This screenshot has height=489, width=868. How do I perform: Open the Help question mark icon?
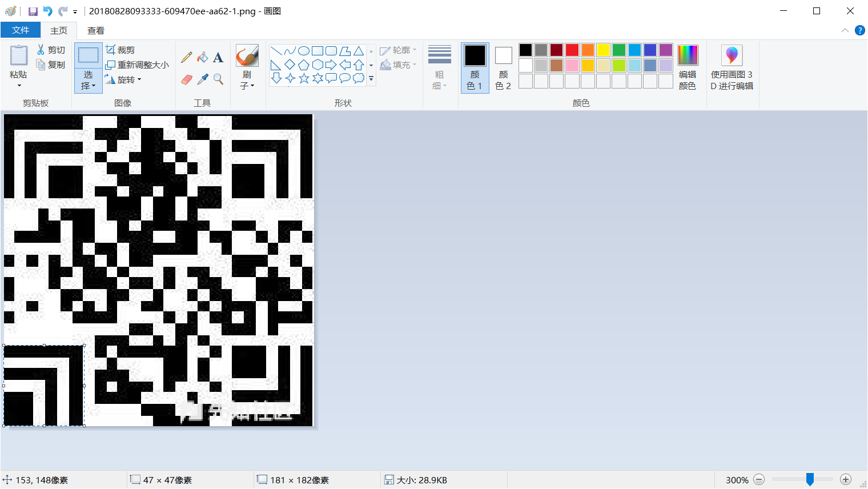coord(859,30)
